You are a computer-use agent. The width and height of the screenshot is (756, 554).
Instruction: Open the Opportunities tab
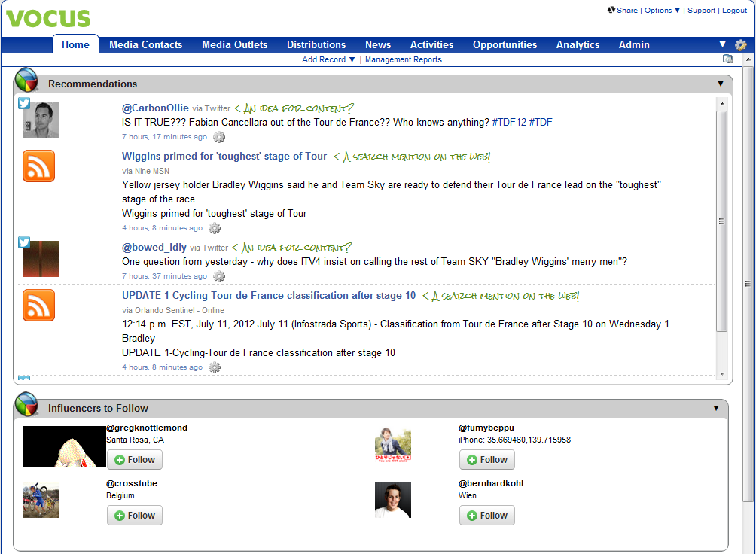tap(505, 45)
